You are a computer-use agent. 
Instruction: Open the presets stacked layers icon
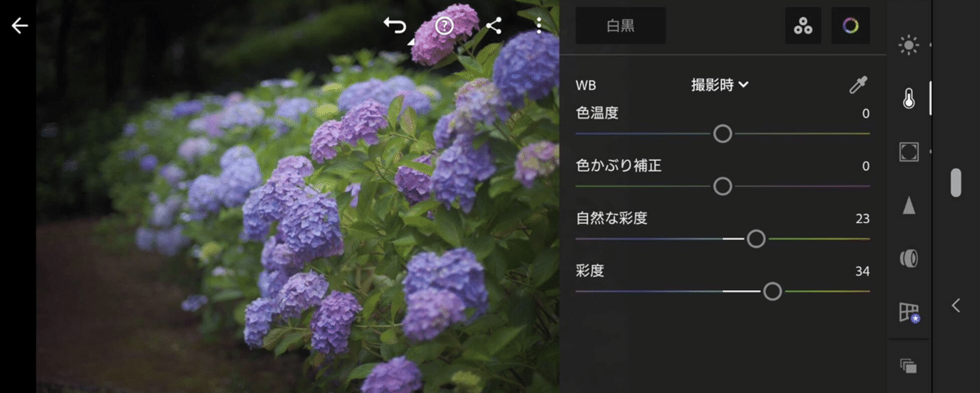[908, 365]
